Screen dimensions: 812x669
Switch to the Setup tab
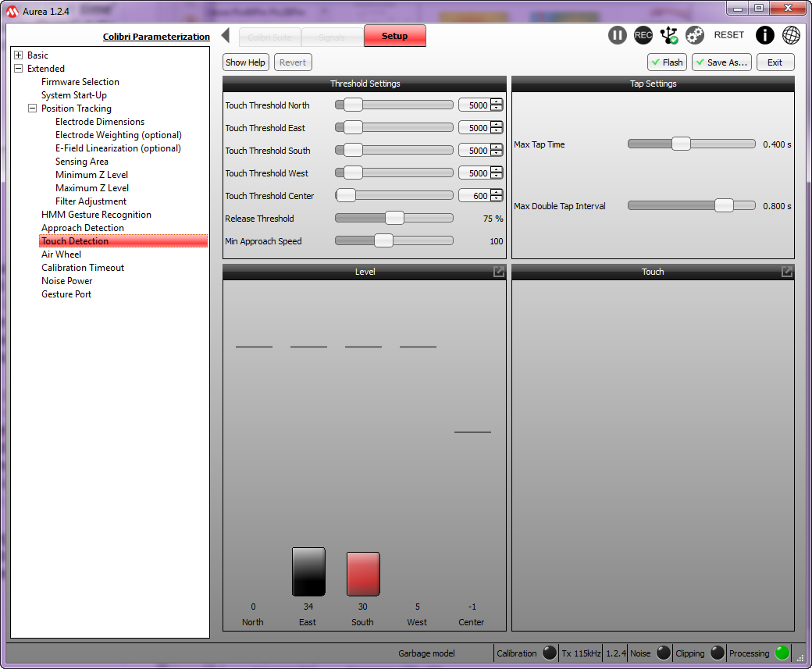[394, 36]
